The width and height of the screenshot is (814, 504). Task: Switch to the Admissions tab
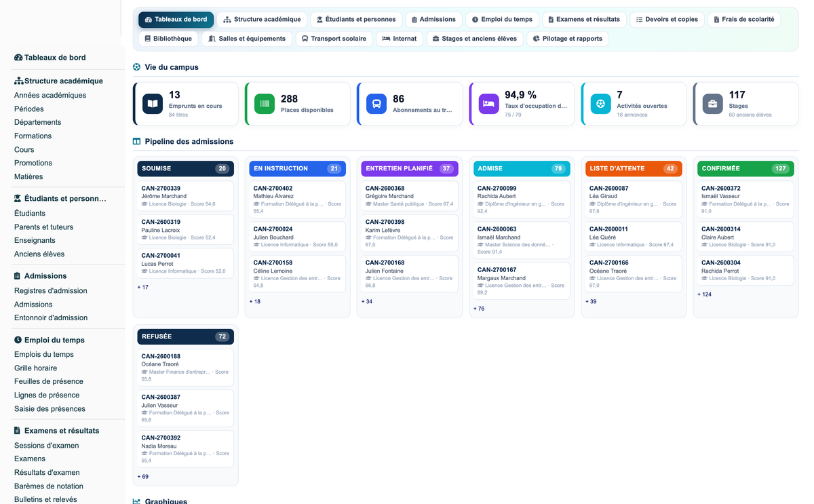click(434, 20)
